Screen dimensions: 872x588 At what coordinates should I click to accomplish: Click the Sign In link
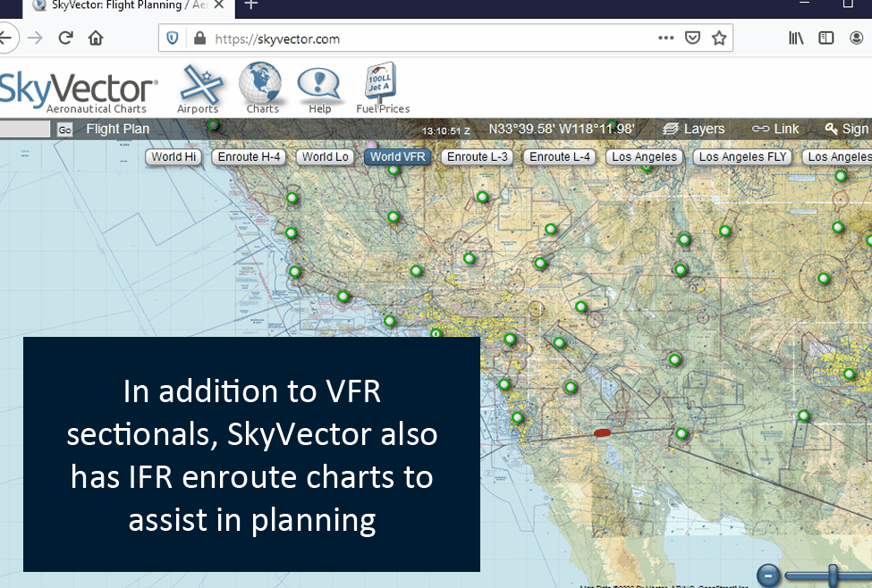[x=848, y=129]
